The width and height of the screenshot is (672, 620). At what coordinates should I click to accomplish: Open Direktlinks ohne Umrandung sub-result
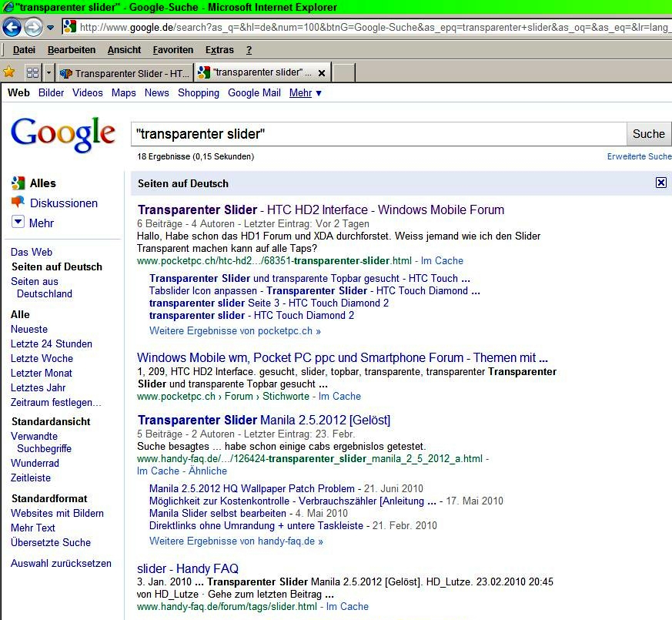pyautogui.click(x=256, y=526)
